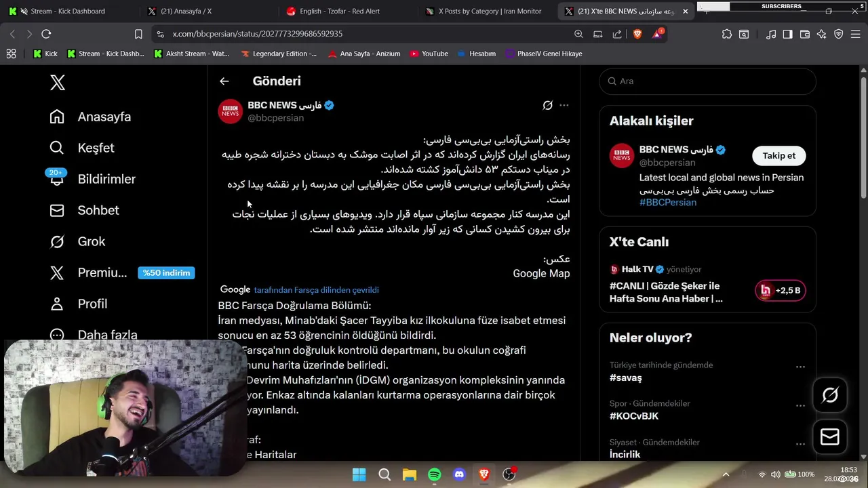Open @bbcpersian handle in post header

click(275, 118)
